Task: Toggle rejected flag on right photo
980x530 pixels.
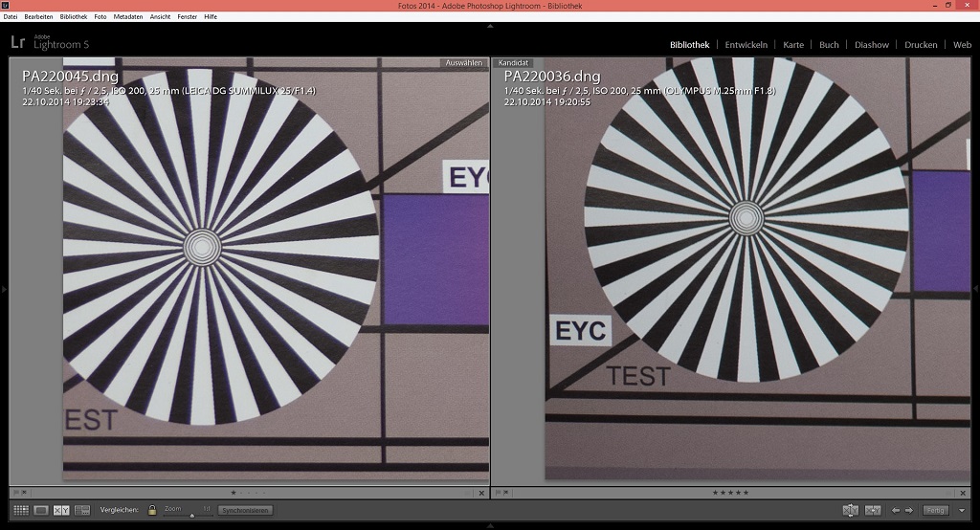Action: (506, 493)
